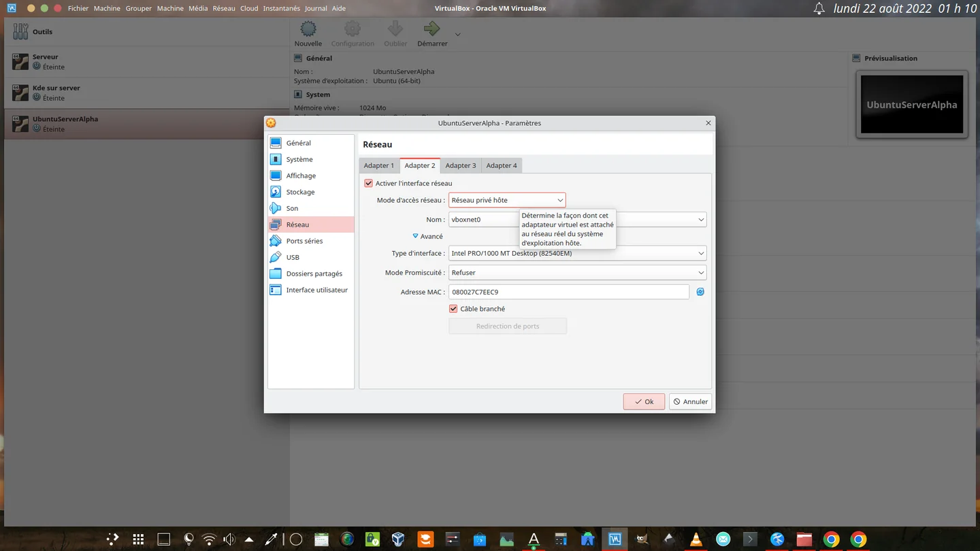This screenshot has height=551, width=980.
Task: Select the Réseau category in the settings sidebar
Action: [x=311, y=224]
